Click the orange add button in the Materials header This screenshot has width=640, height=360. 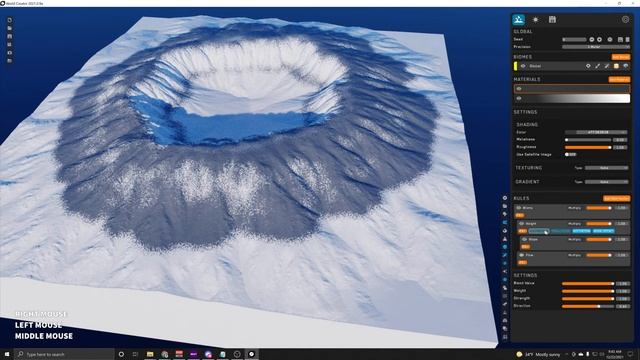pos(619,80)
